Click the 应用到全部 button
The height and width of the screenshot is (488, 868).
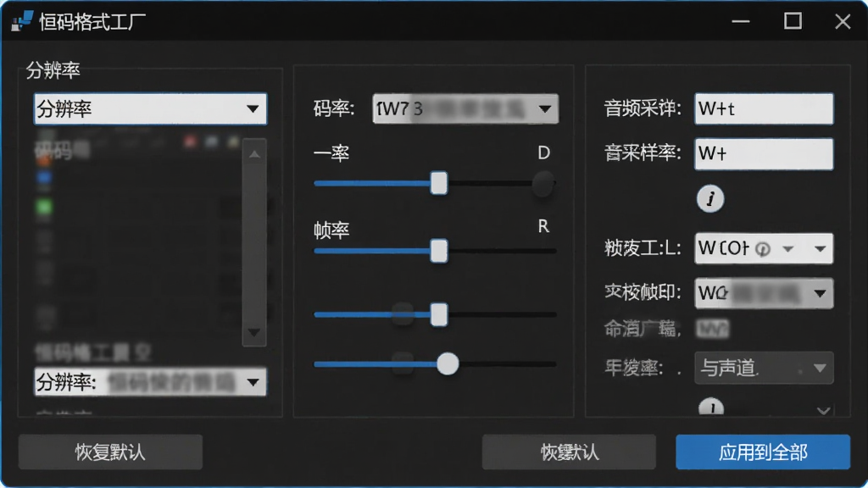[x=763, y=452]
